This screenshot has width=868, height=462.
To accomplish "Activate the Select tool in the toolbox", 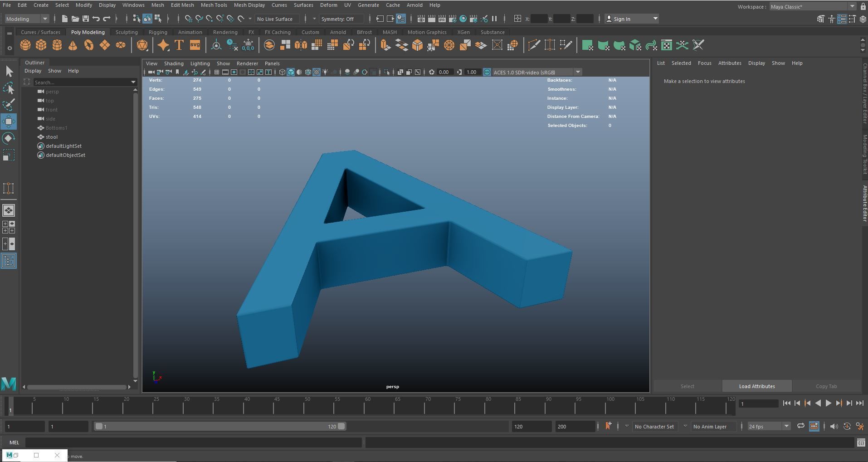I will point(9,72).
